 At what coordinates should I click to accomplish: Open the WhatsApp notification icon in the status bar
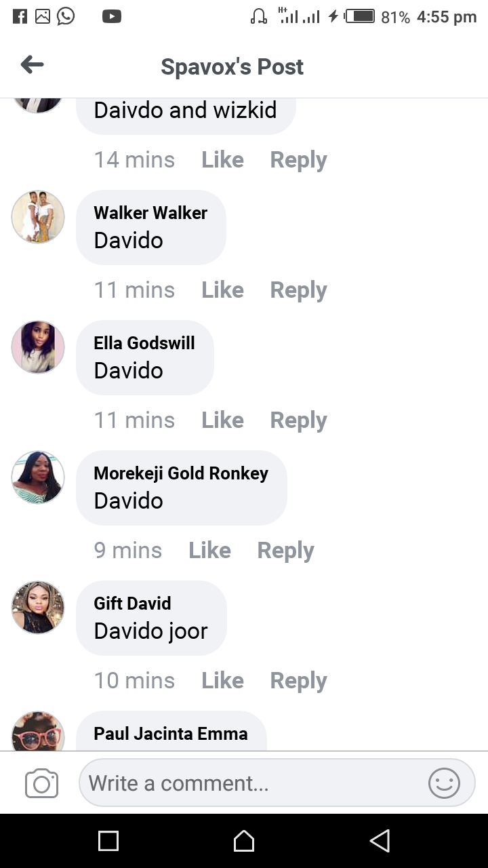tap(66, 16)
